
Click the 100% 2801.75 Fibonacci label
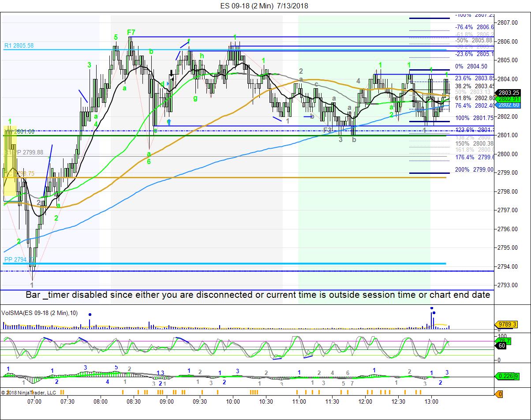[x=475, y=118]
